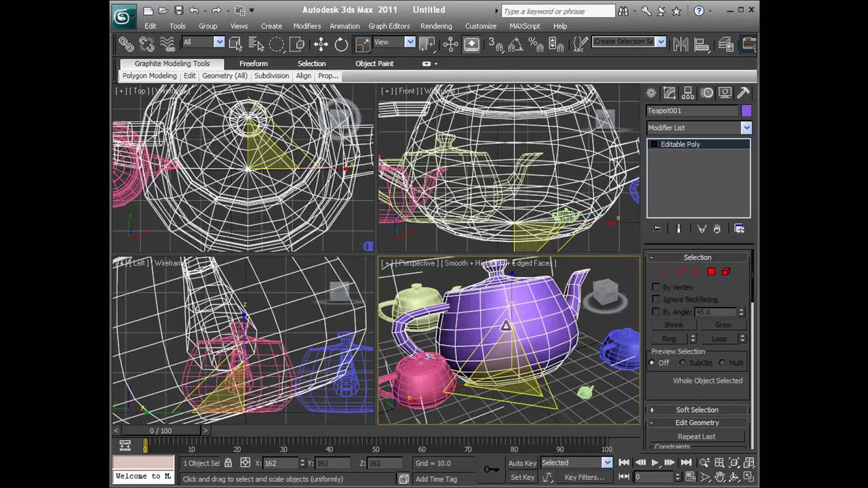The height and width of the screenshot is (488, 868).
Task: Click the Bind to Space Warp icon
Action: click(x=167, y=44)
